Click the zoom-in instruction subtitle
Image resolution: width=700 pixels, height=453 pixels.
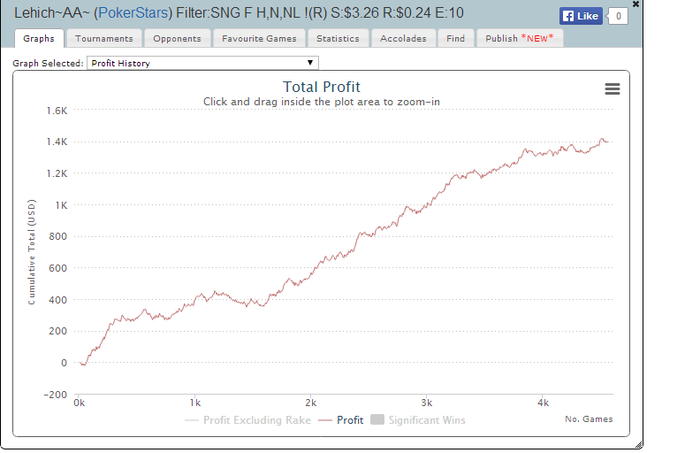pyautogui.click(x=321, y=102)
